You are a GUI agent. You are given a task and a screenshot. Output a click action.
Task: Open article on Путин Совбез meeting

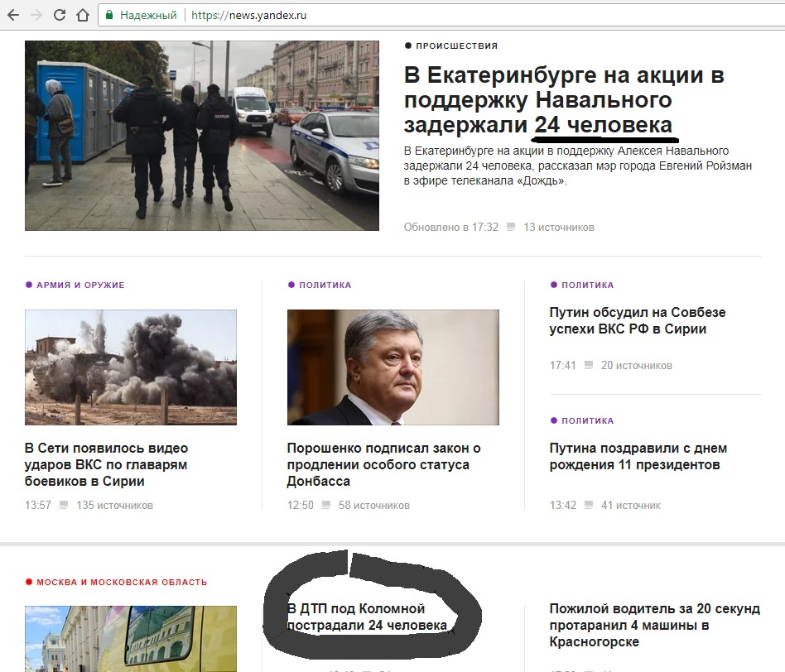pyautogui.click(x=637, y=320)
